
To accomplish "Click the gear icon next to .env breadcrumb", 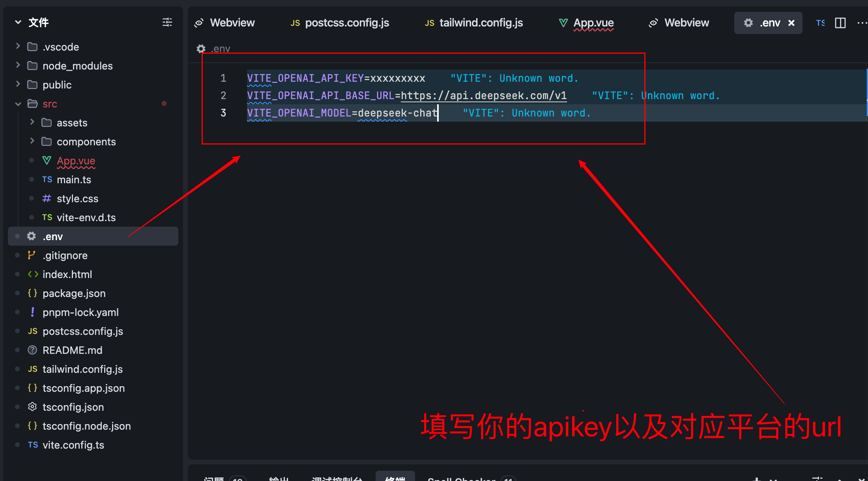I will pyautogui.click(x=201, y=48).
